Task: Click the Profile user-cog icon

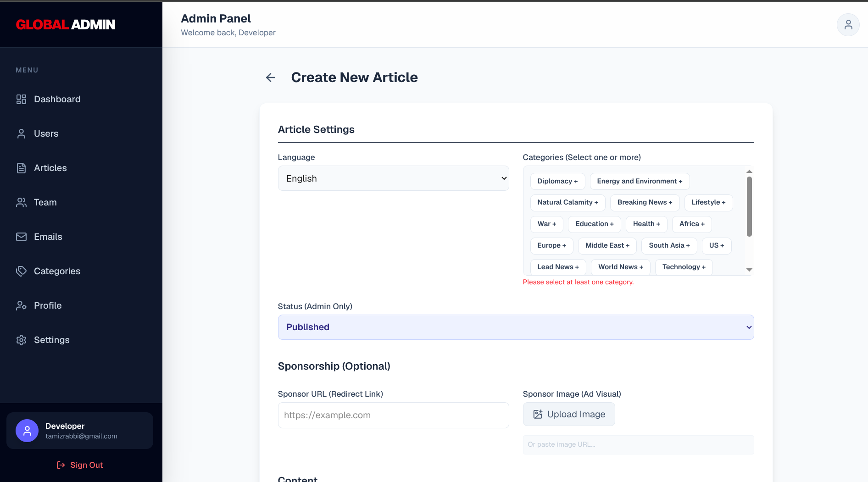Action: 21,305
